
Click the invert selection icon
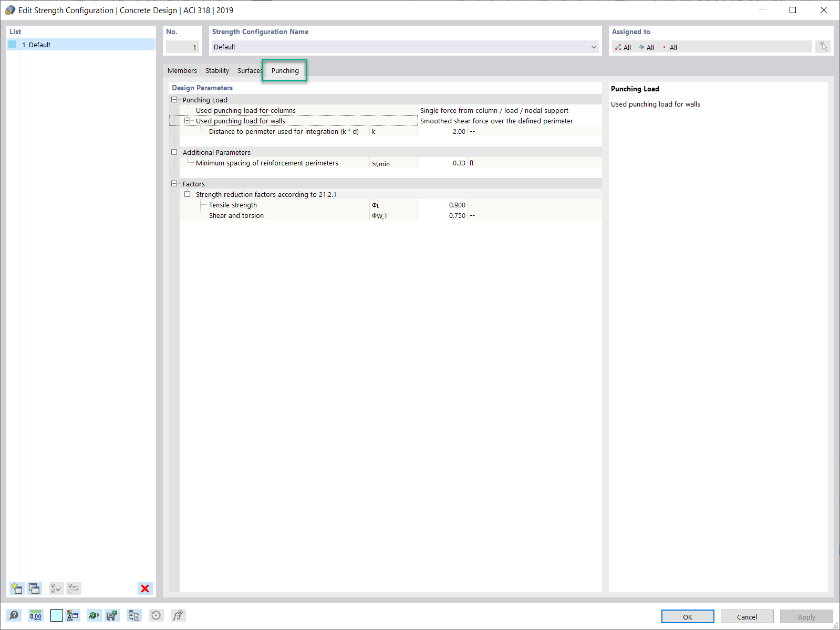point(74,589)
